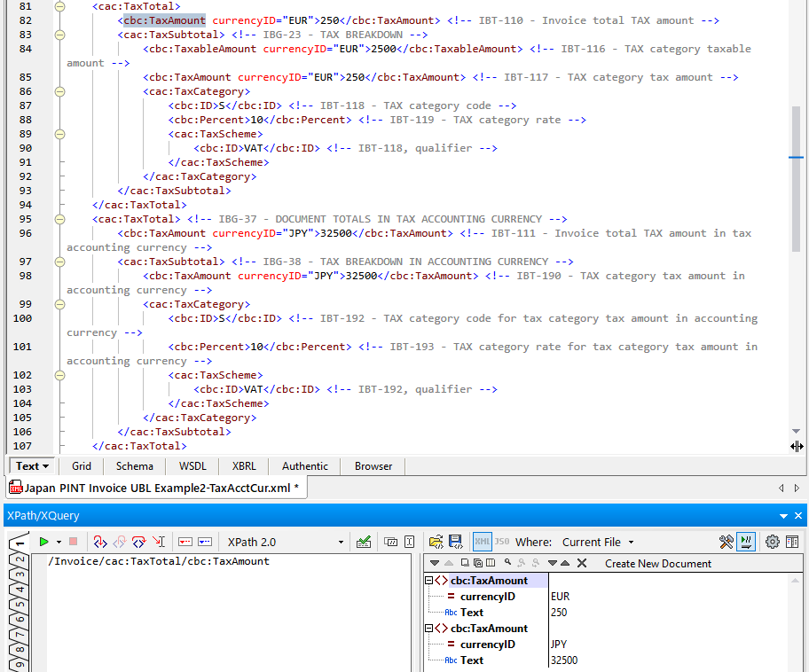
Task: Collapse the cac:TaxTotal fold marker at line 95
Action: [59, 219]
